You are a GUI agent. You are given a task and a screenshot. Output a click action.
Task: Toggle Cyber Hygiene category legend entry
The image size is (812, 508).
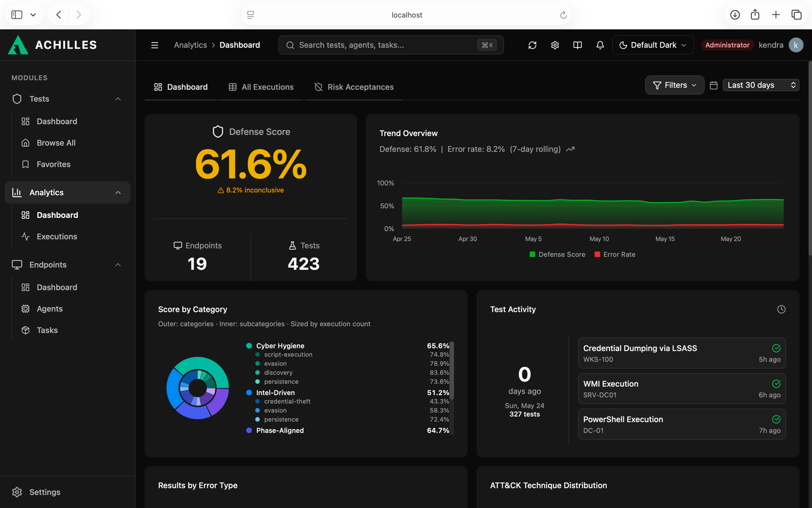[x=275, y=346]
